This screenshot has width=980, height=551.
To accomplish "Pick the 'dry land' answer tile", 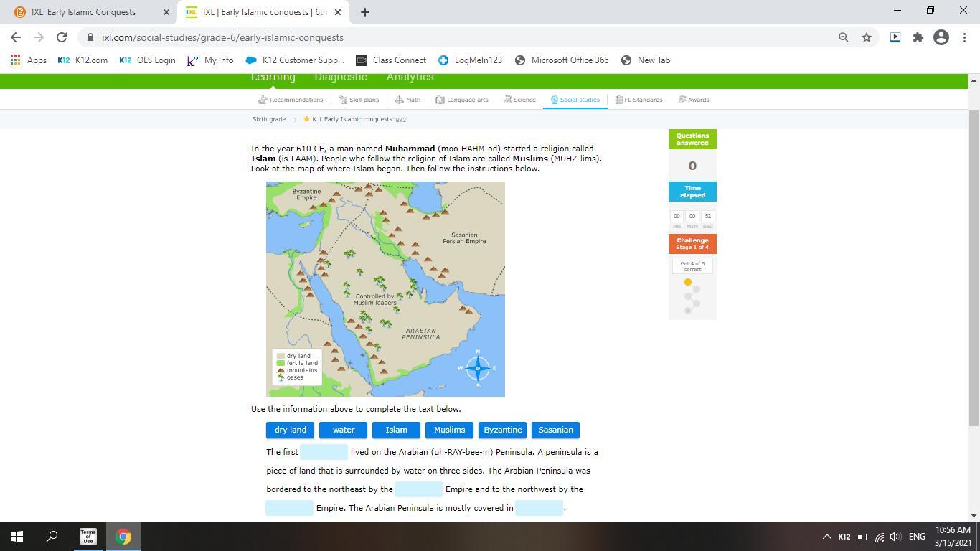I will pyautogui.click(x=291, y=430).
